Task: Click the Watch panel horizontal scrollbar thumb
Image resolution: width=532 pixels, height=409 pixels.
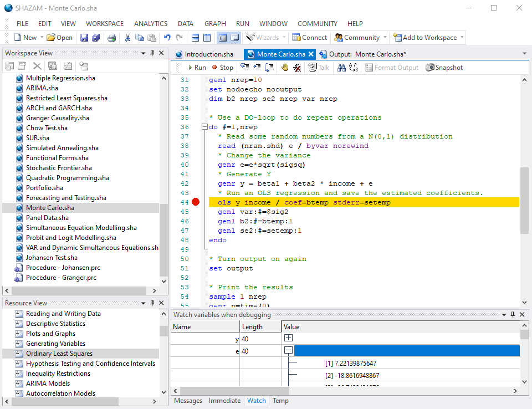Action: pos(234,391)
